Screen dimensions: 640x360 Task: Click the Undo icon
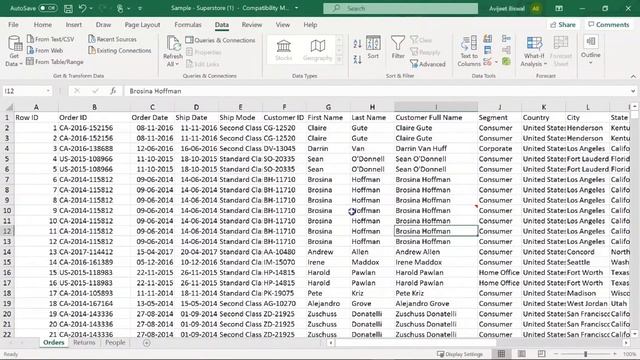(x=82, y=8)
